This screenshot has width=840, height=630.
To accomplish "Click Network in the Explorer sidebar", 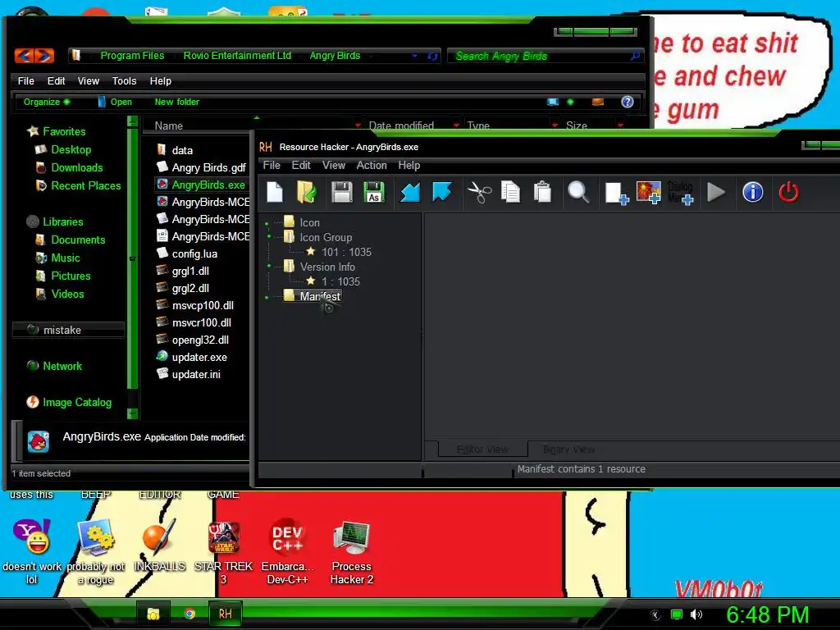I will coord(62,367).
